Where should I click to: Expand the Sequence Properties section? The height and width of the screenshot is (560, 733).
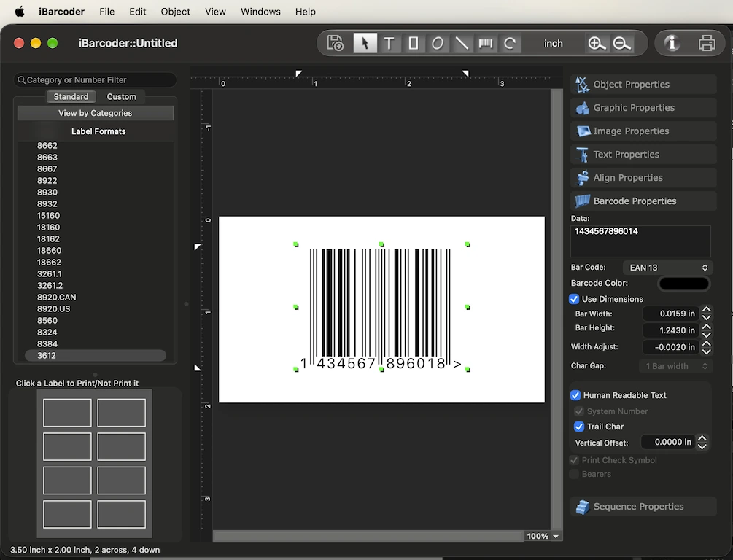pyautogui.click(x=643, y=507)
